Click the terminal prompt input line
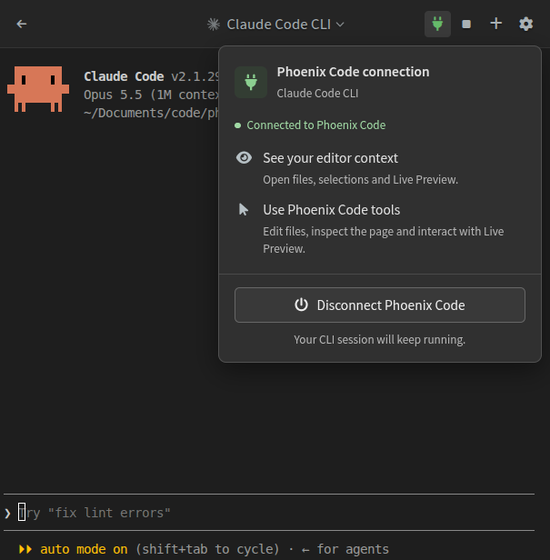 269,513
